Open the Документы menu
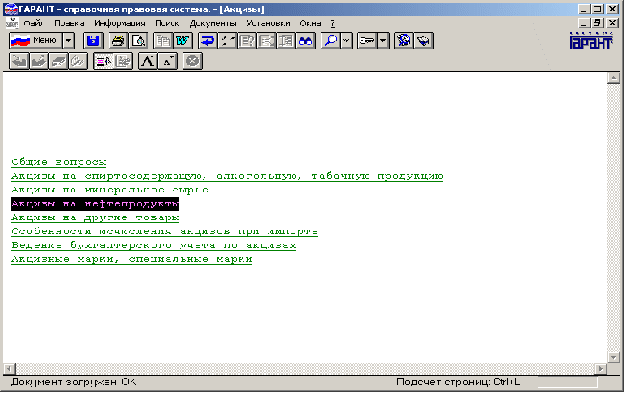The image size is (625, 393). (213, 23)
